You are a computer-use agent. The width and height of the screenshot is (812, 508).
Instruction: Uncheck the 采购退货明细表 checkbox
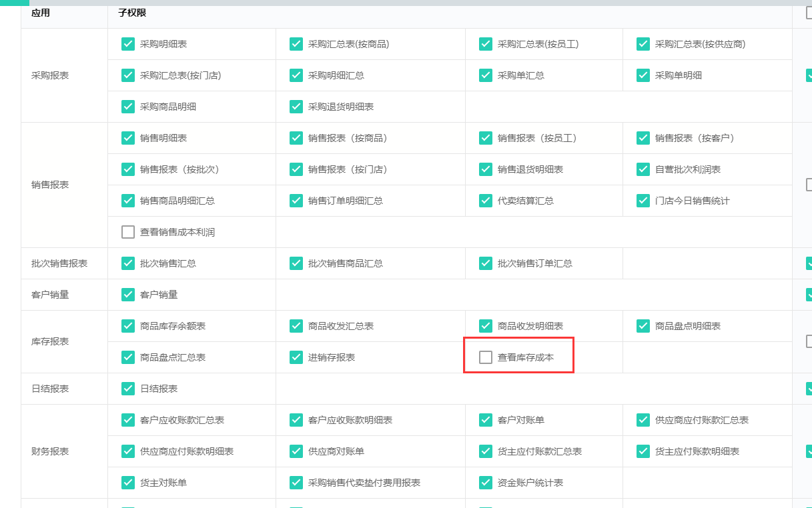[296, 107]
